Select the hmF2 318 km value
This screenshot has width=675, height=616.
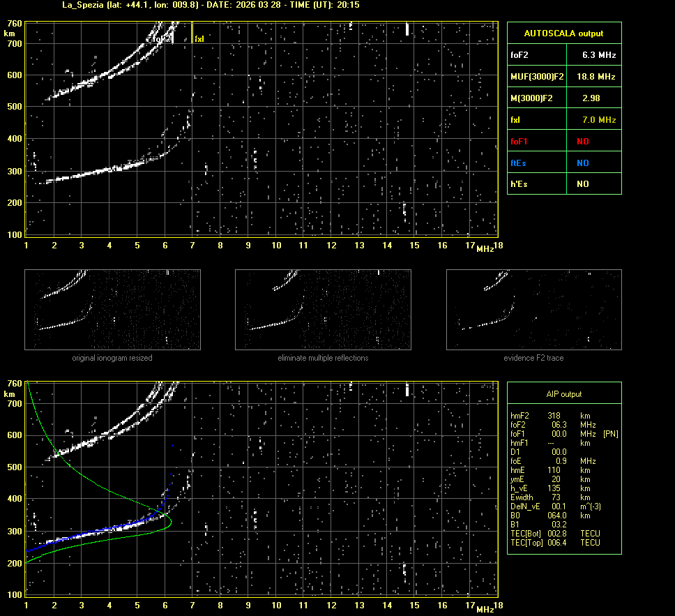[x=554, y=416]
